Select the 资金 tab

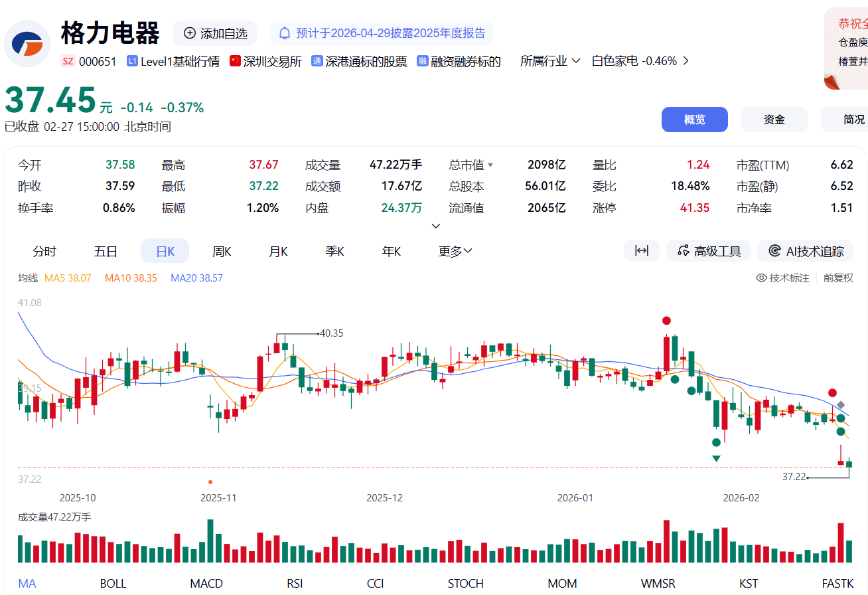click(x=774, y=120)
